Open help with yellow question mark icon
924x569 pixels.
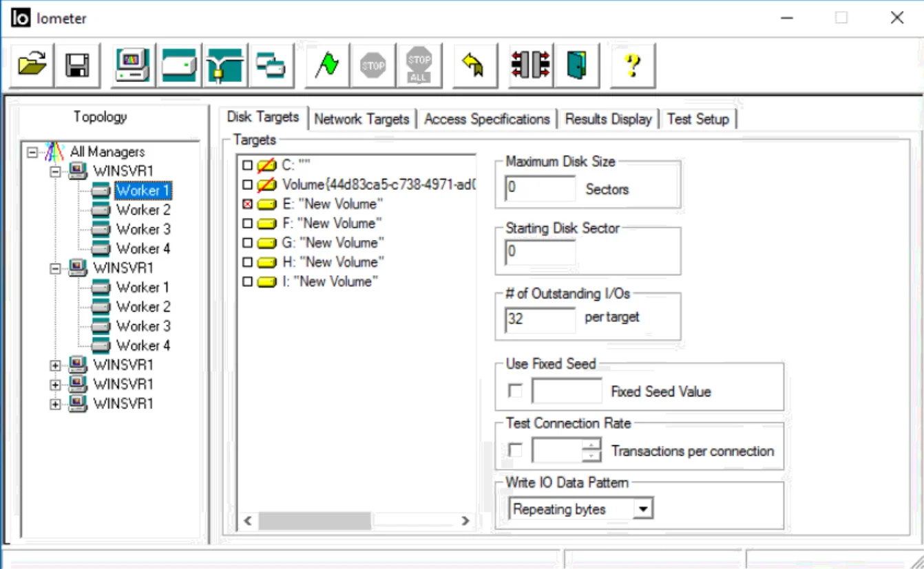pos(633,65)
